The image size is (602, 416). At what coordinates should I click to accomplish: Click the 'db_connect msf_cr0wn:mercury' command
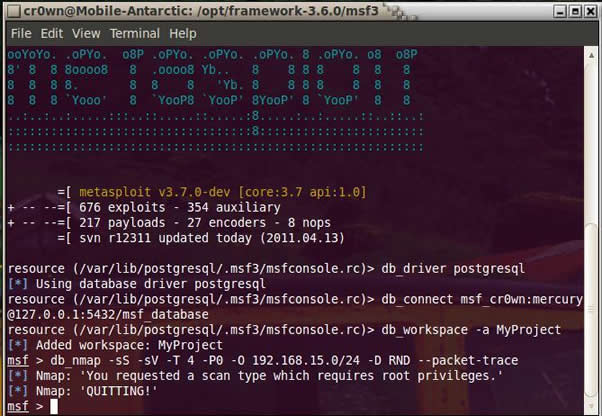pos(482,299)
